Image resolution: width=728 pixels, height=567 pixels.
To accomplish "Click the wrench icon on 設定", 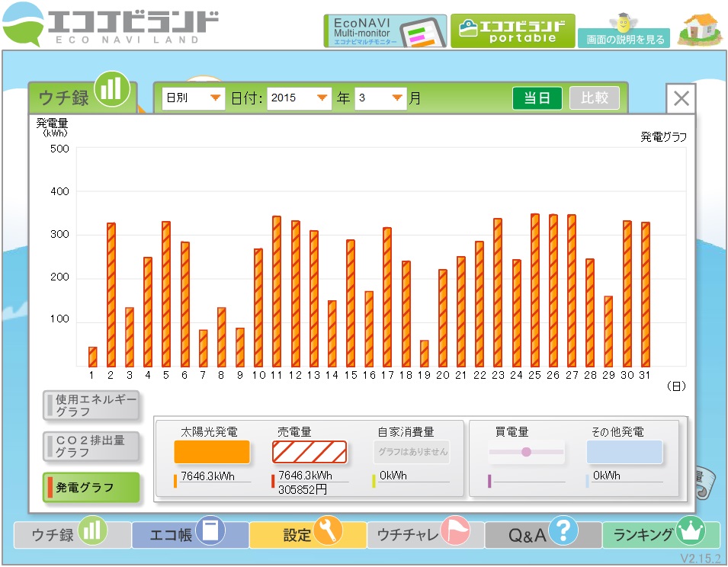I will pyautogui.click(x=328, y=530).
